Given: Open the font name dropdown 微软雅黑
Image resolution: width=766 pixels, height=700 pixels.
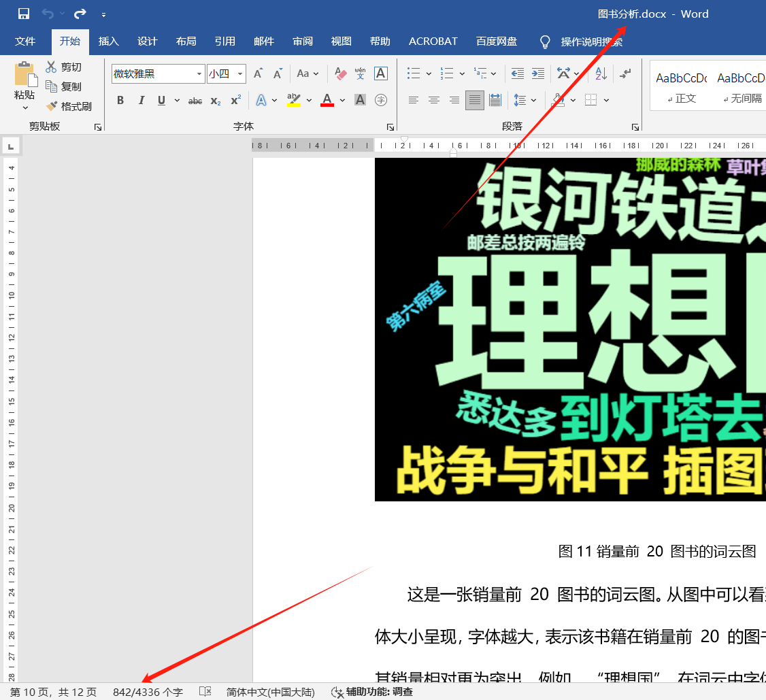Looking at the screenshot, I should 199,74.
